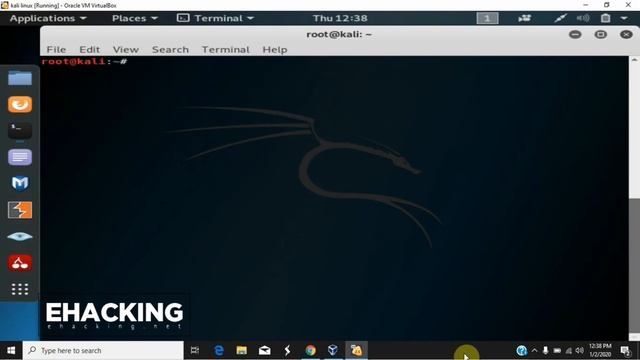The width and height of the screenshot is (640, 360).
Task: Open the terminal View menu
Action: [x=126, y=49]
